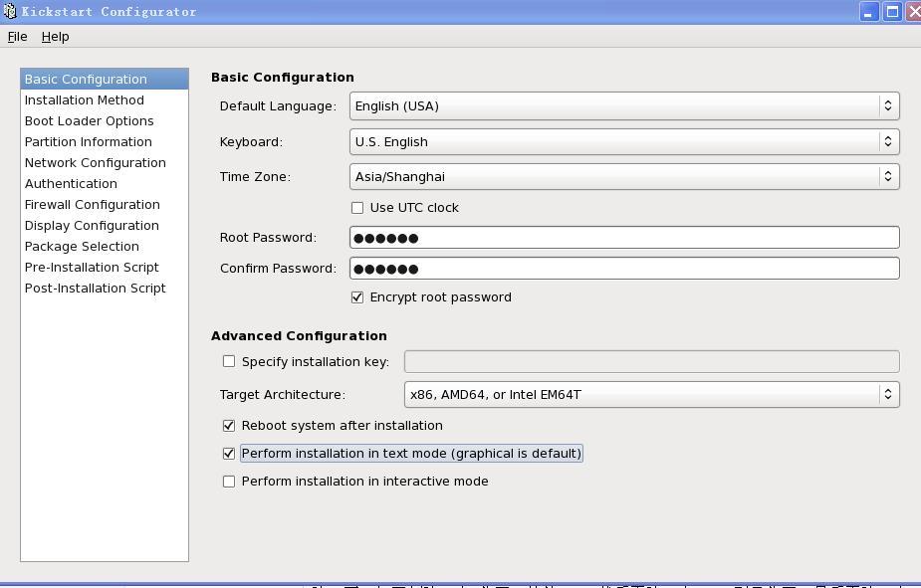Expand the Time Zone dropdown
This screenshot has height=588, width=921.
pos(624,177)
